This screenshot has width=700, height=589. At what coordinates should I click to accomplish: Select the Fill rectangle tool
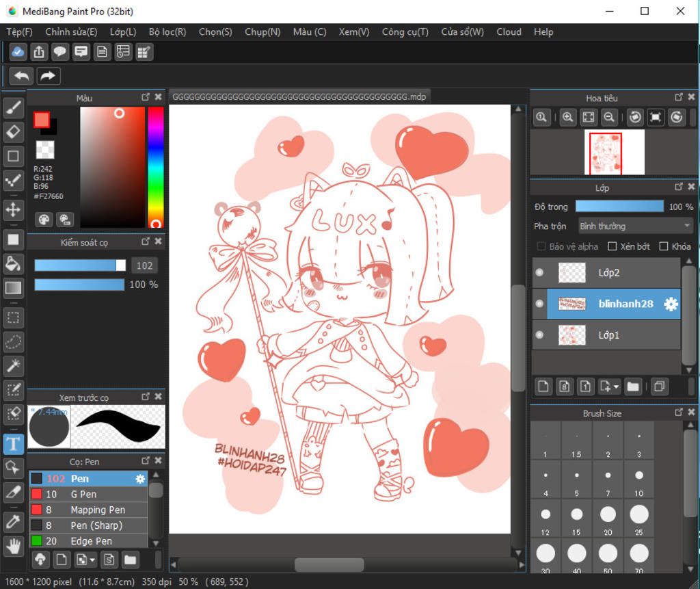tap(14, 239)
